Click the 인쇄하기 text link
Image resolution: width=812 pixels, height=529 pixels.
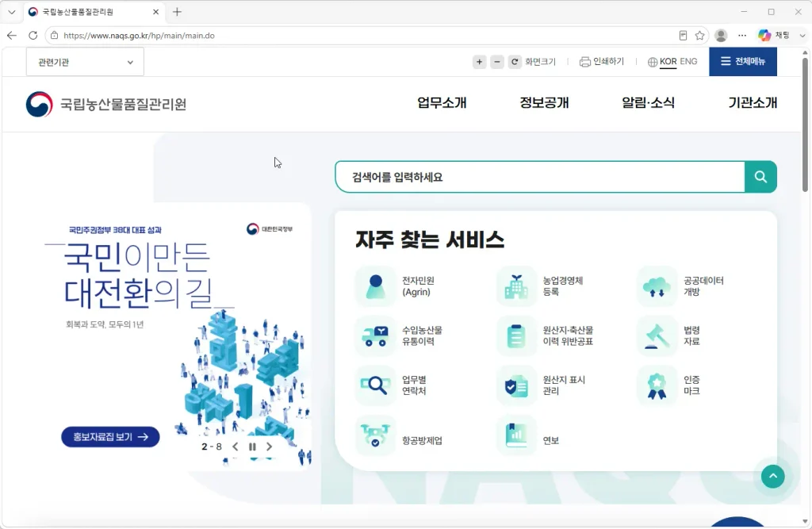pos(608,61)
